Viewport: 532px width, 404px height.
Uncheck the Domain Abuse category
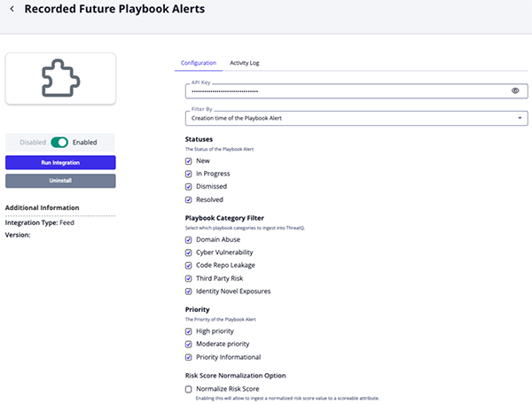pyautogui.click(x=188, y=240)
